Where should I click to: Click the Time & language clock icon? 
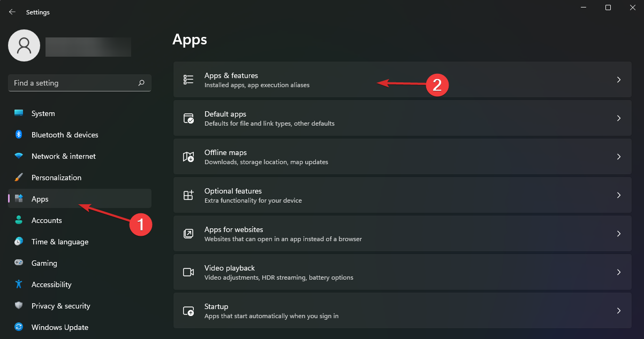click(18, 242)
